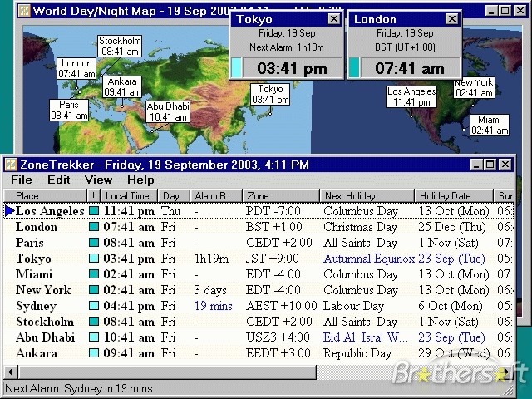Image resolution: width=532 pixels, height=399 pixels.
Task: Click the '19 mins' alarm cell for Sydney
Action: 214,306
